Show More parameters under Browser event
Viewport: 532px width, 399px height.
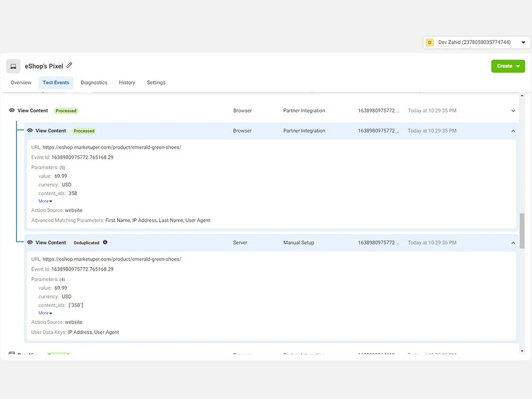[x=45, y=201]
